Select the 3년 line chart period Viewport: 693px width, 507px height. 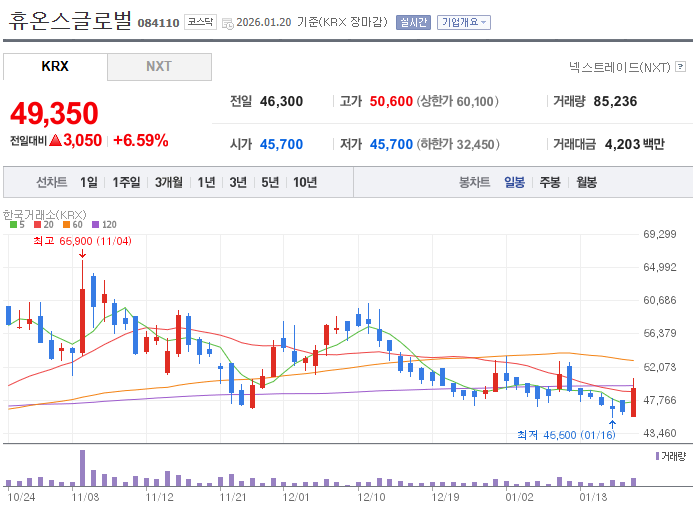[238, 182]
